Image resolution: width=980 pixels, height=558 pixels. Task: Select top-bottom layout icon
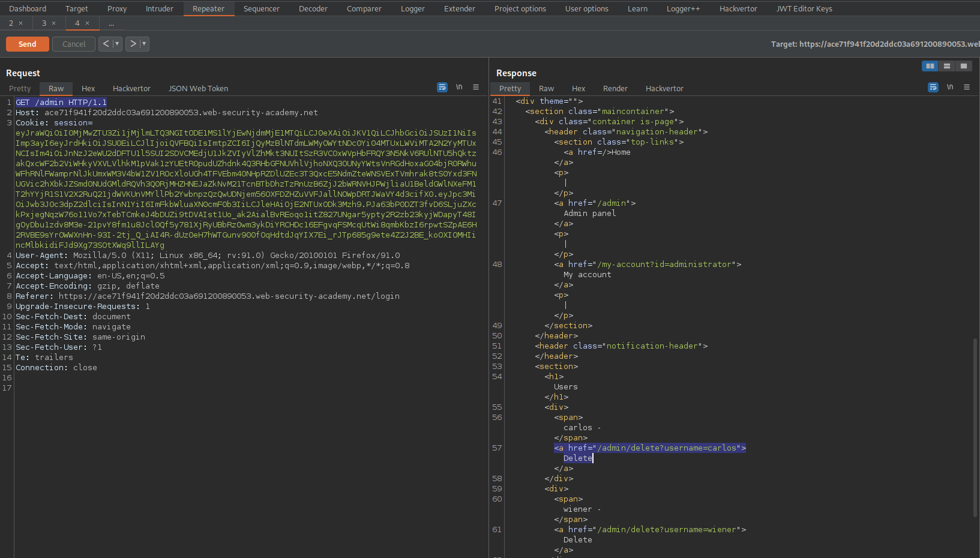[947, 66]
